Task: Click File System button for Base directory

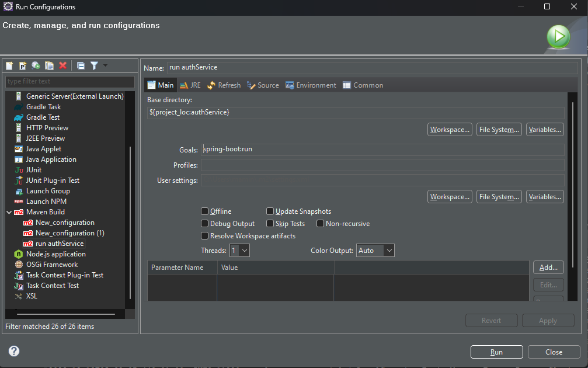Action: [x=499, y=130]
